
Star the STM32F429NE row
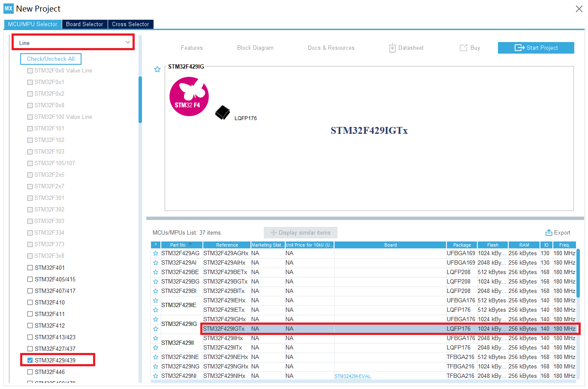pos(156,357)
